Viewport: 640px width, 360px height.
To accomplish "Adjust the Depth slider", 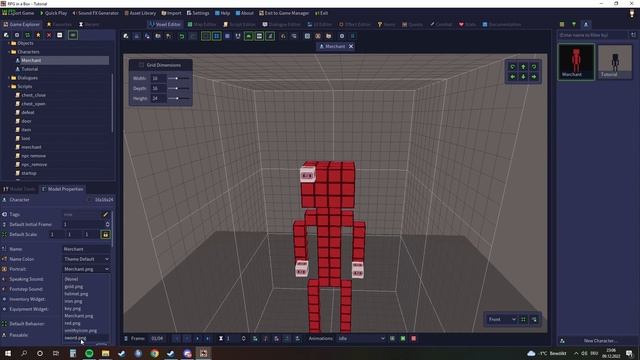I will [x=179, y=88].
